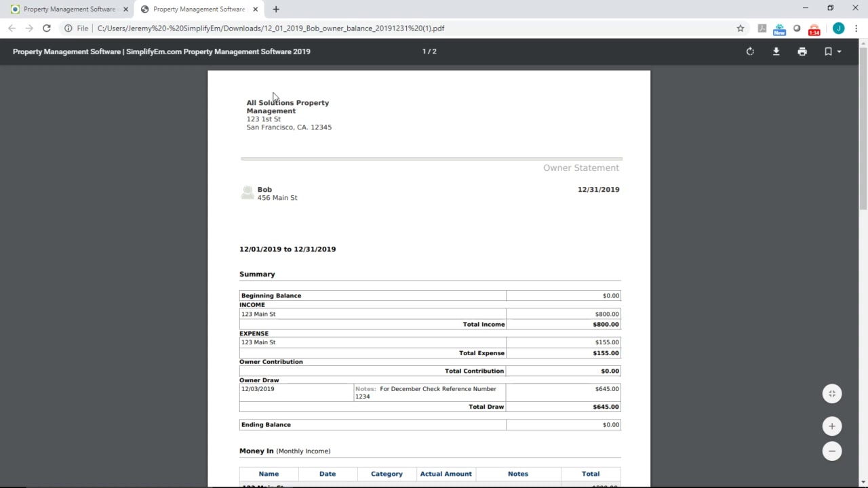Click the Owner Statement heading

coord(581,168)
